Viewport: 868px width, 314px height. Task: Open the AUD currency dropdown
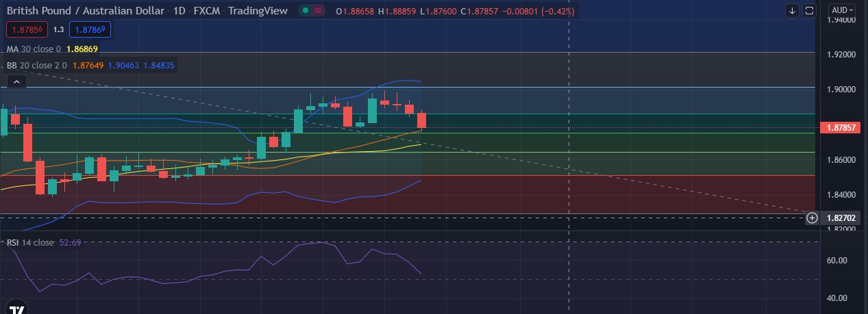tap(843, 10)
